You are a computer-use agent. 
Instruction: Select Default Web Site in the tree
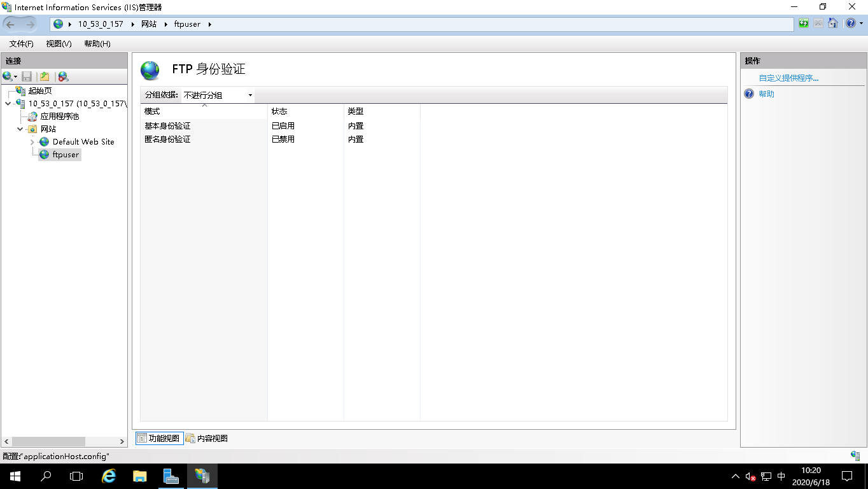[x=83, y=142]
